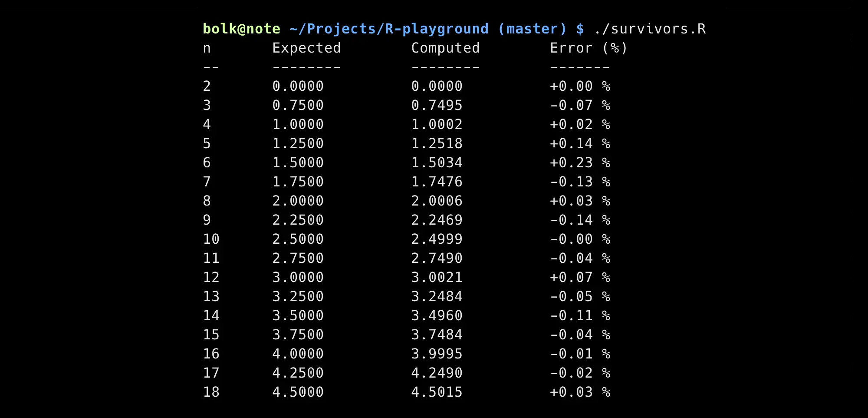This screenshot has width=868, height=418.
Task: Click computed value 1.7476
Action: (437, 182)
